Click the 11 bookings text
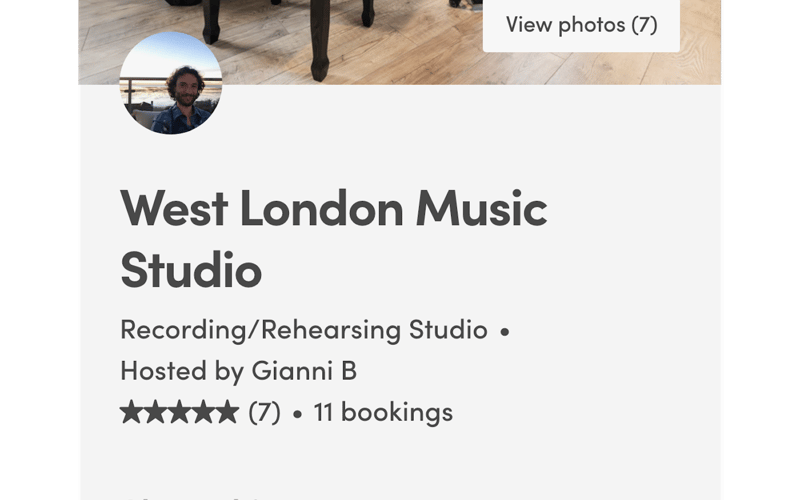The image size is (800, 500). 383,412
